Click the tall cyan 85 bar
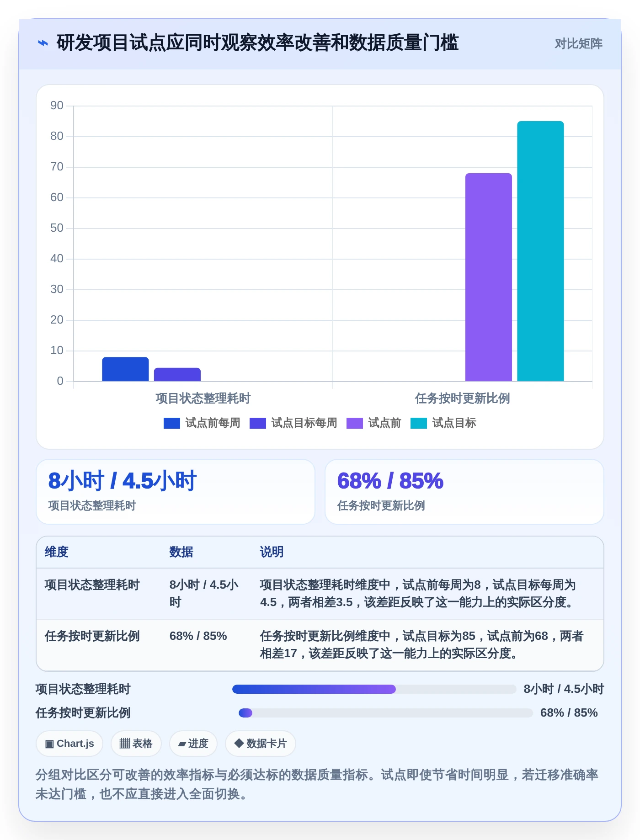640x840 pixels. 540,251
